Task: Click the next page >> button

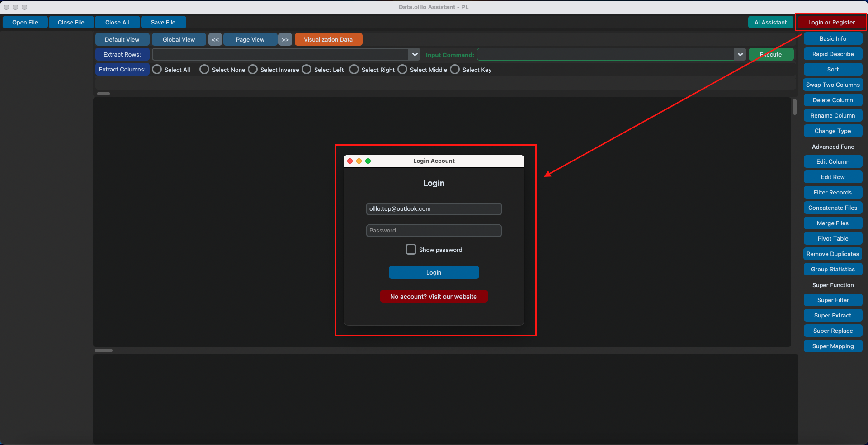Action: (285, 40)
